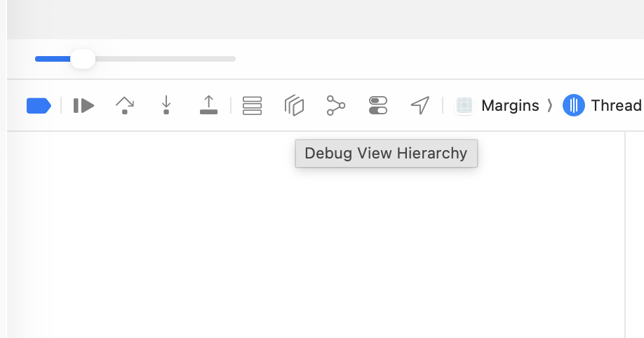Image resolution: width=644 pixels, height=338 pixels.
Task: Click the blue filled slider portion
Action: pos(52,59)
